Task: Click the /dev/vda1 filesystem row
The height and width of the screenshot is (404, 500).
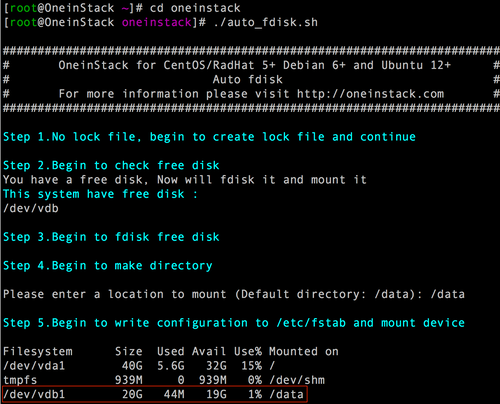Action: (x=139, y=366)
